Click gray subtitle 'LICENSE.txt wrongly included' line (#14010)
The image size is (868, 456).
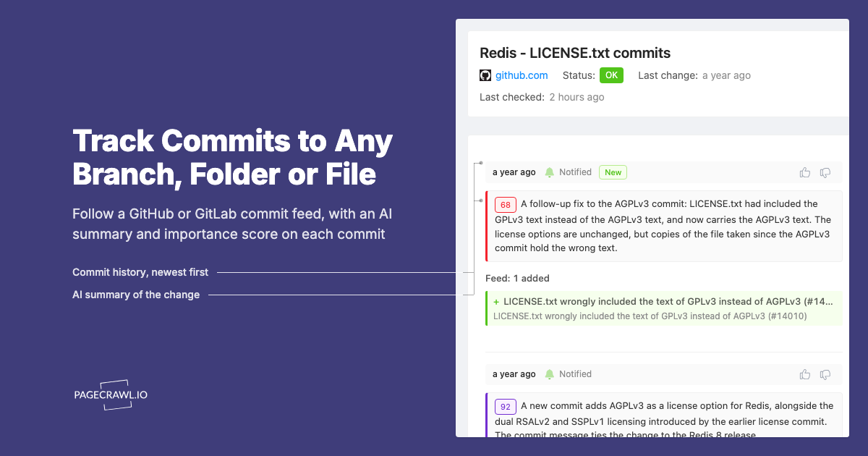pos(650,316)
